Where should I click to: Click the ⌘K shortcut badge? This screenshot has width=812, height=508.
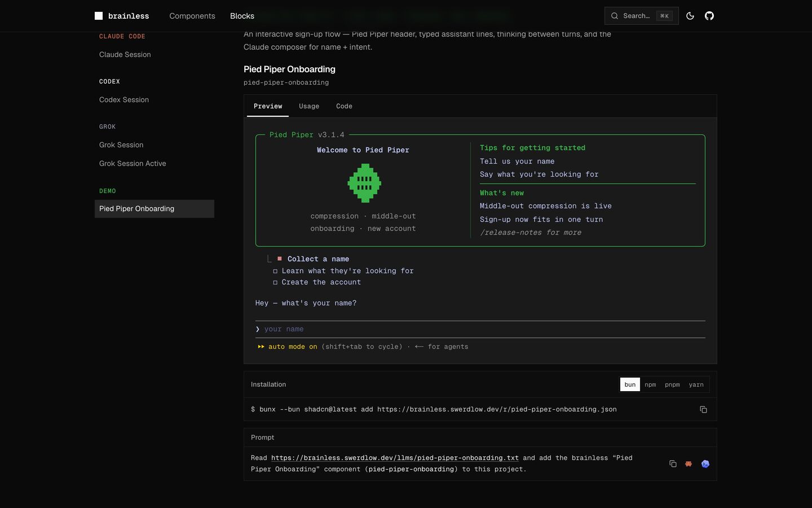pyautogui.click(x=664, y=16)
